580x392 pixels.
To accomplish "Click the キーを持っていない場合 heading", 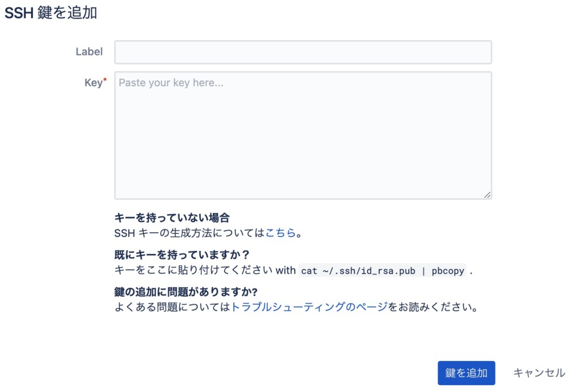I will tap(172, 218).
